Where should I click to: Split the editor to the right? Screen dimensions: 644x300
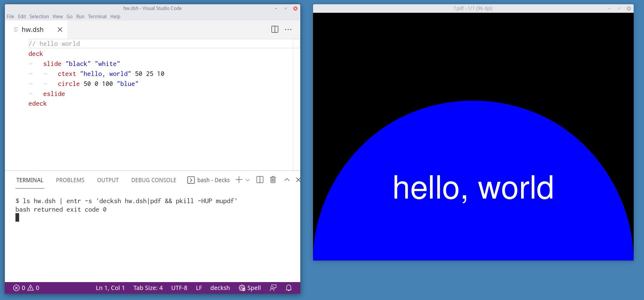pyautogui.click(x=275, y=29)
